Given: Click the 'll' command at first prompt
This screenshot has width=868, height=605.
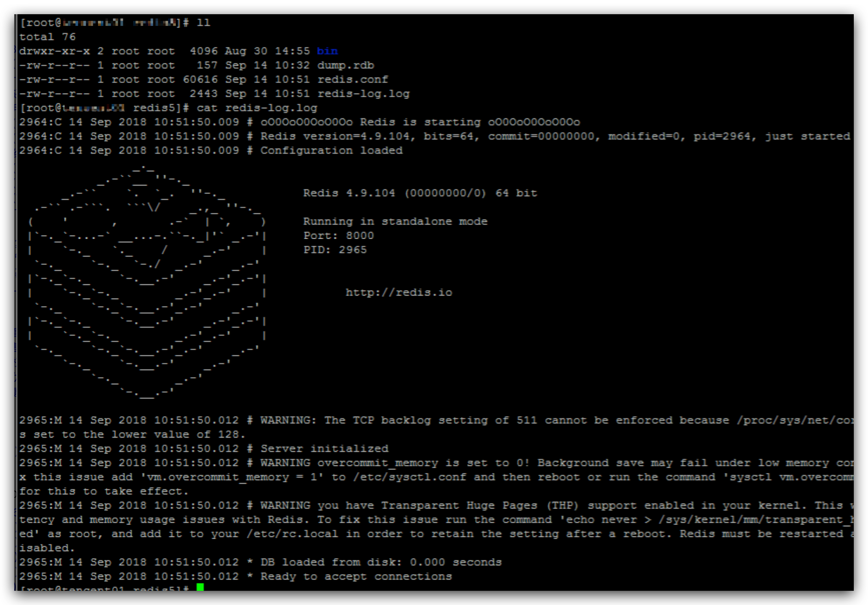Looking at the screenshot, I should click(x=203, y=23).
